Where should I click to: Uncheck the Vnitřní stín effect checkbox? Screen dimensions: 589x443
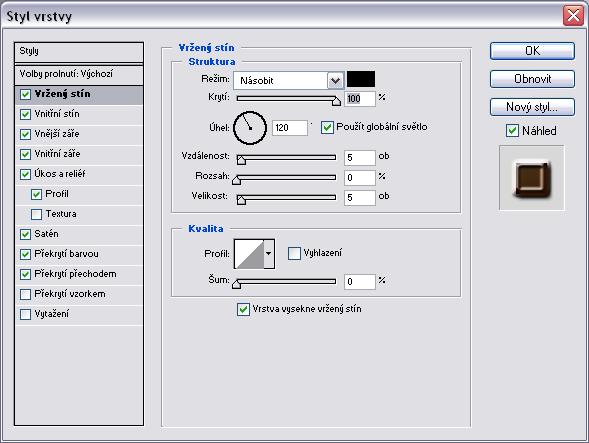tap(25, 114)
